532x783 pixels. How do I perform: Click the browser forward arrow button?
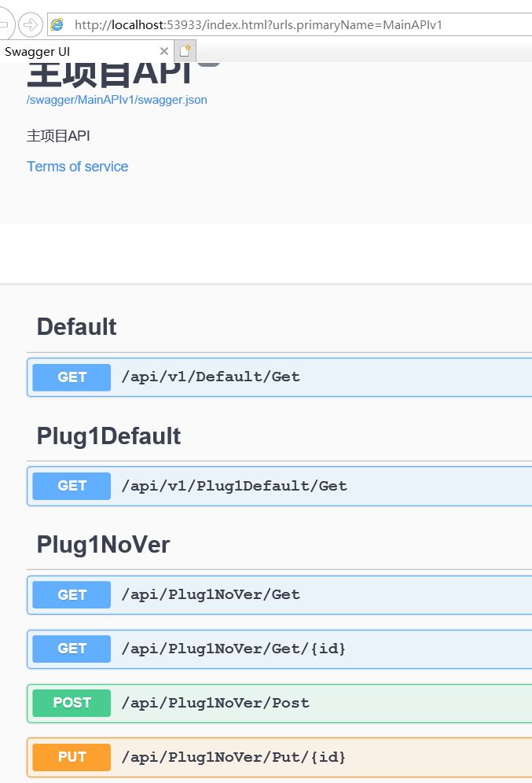coord(30,24)
